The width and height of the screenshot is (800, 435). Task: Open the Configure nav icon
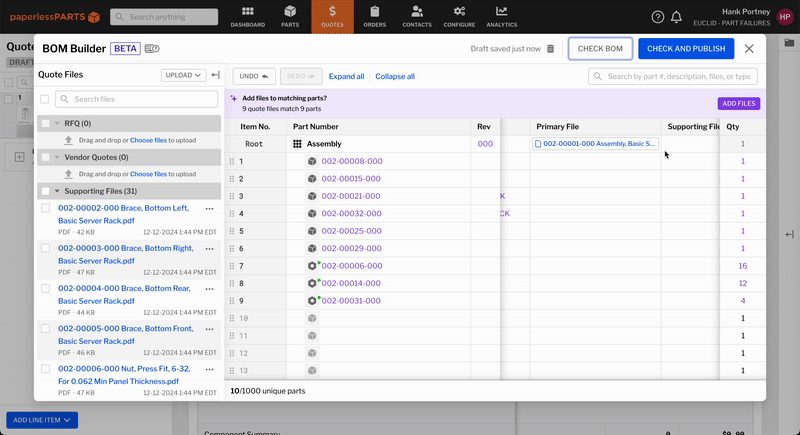(x=459, y=17)
